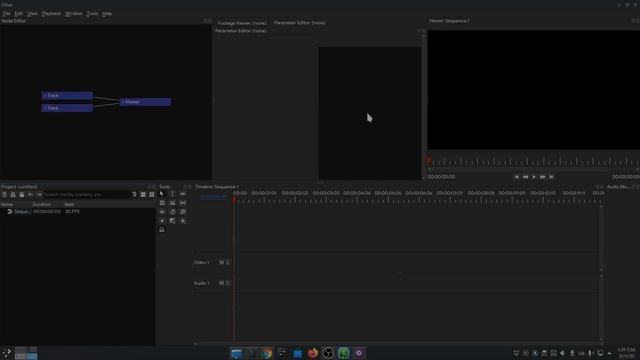Select the Pointer tool in Tools panel
The height and width of the screenshot is (360, 640).
coord(162,194)
